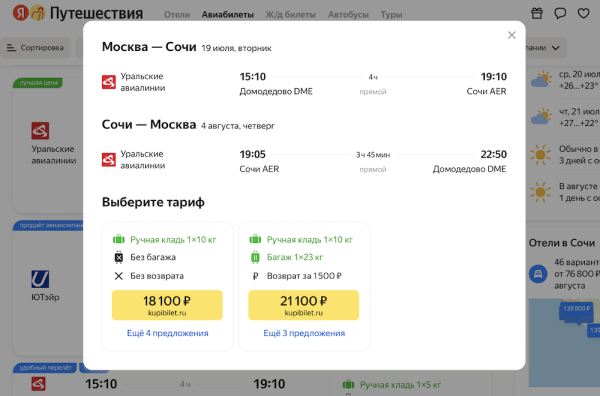The image size is (600, 396).
Task: Open the Туры section
Action: click(391, 15)
